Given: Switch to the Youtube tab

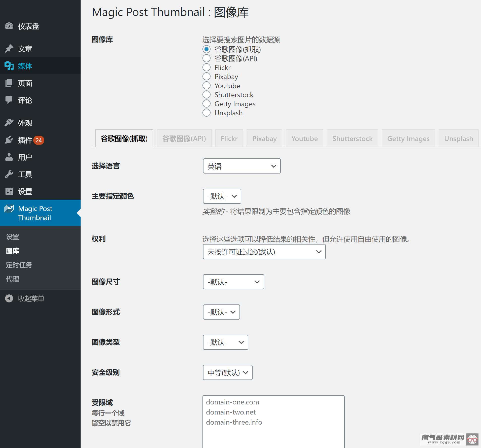Looking at the screenshot, I should pyautogui.click(x=304, y=138).
